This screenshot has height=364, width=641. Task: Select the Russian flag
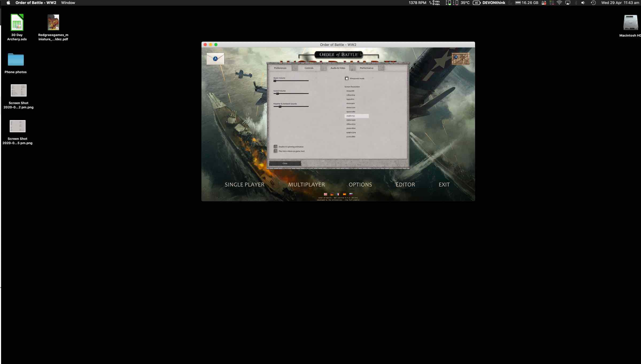click(351, 194)
